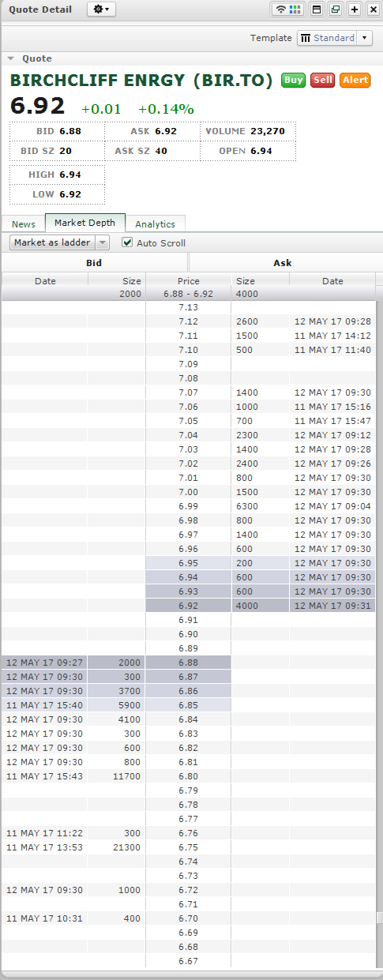Click the HIGH 6.94 cell
383x980 pixels.
click(58, 175)
